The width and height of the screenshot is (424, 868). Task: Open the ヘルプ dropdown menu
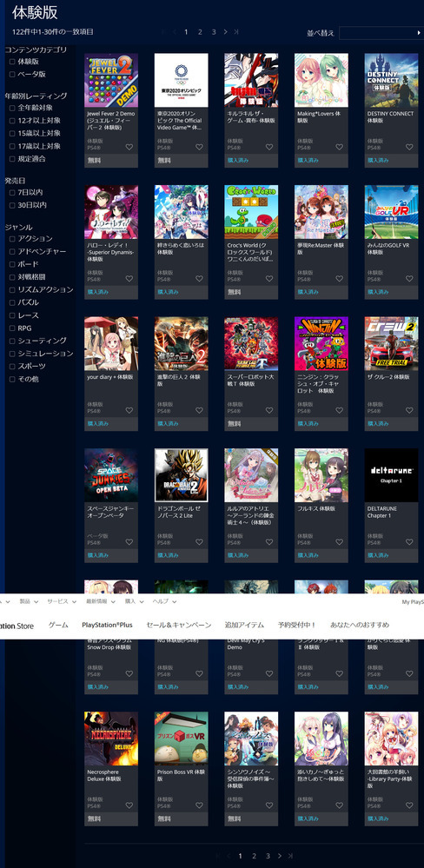165,601
